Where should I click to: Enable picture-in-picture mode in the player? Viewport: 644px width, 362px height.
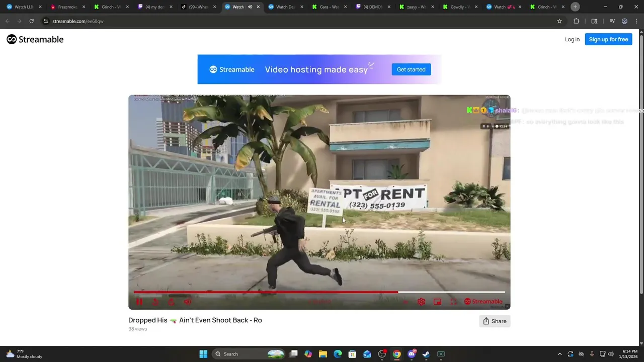[438, 302]
